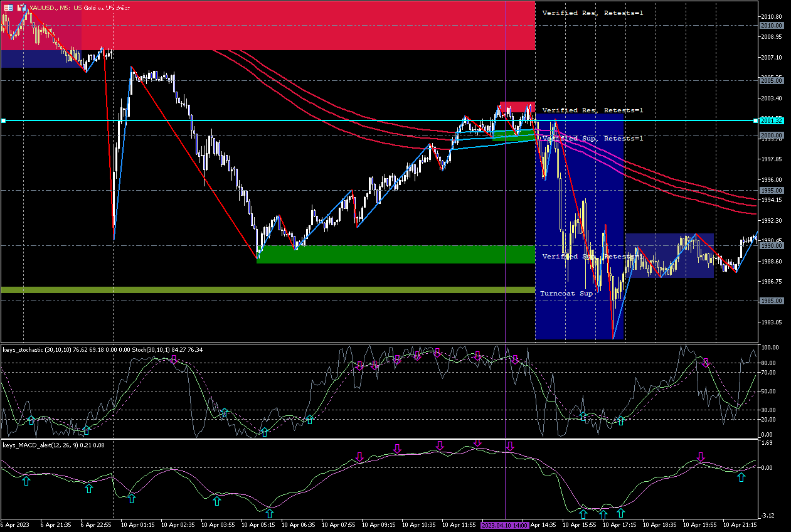Select the olive Turncoat support band
This screenshot has height=532, width=791.
[268, 290]
